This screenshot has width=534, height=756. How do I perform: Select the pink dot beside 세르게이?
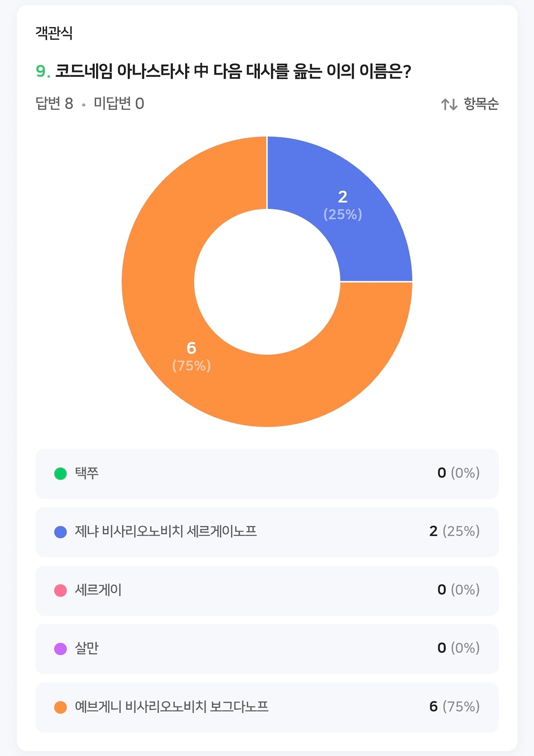point(61,591)
